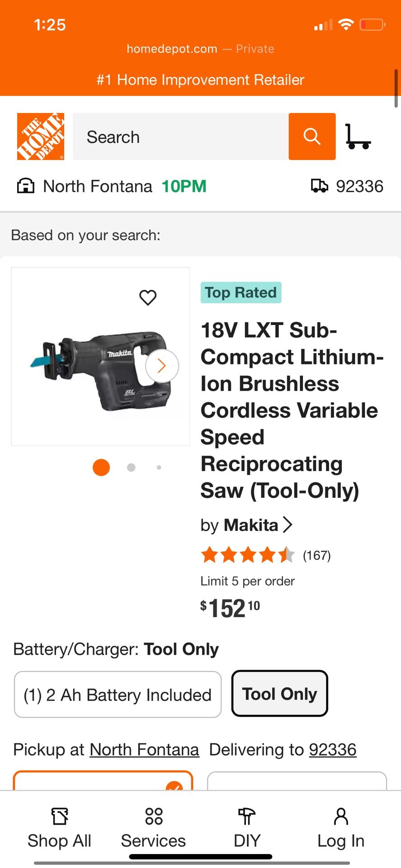Tap the orange search magnifier icon
401x868 pixels.
click(x=312, y=137)
